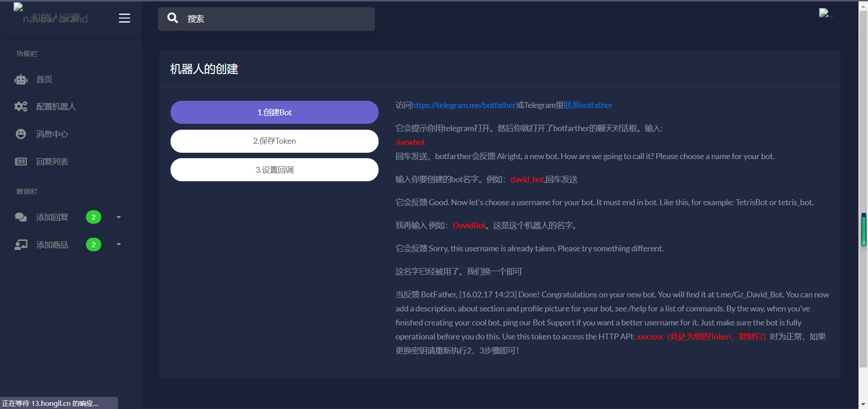Switch to the 3.设置回调 step
Screen dimensions: 868x409
click(x=274, y=169)
